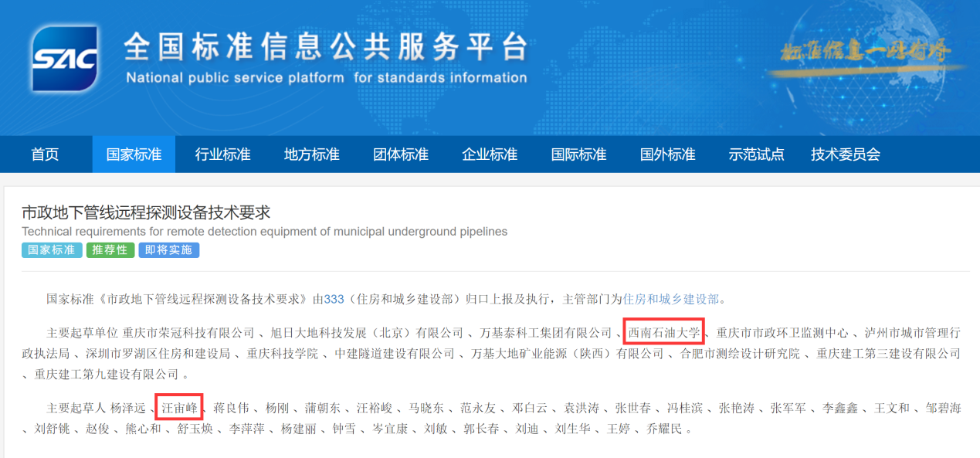Click the blue 国家标准 tag badge
The image size is (980, 458).
(52, 250)
